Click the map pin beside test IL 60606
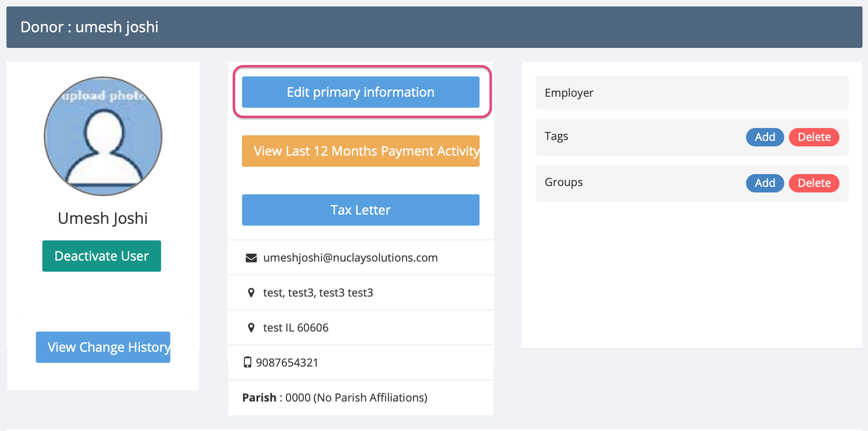This screenshot has height=431, width=868. (x=251, y=327)
